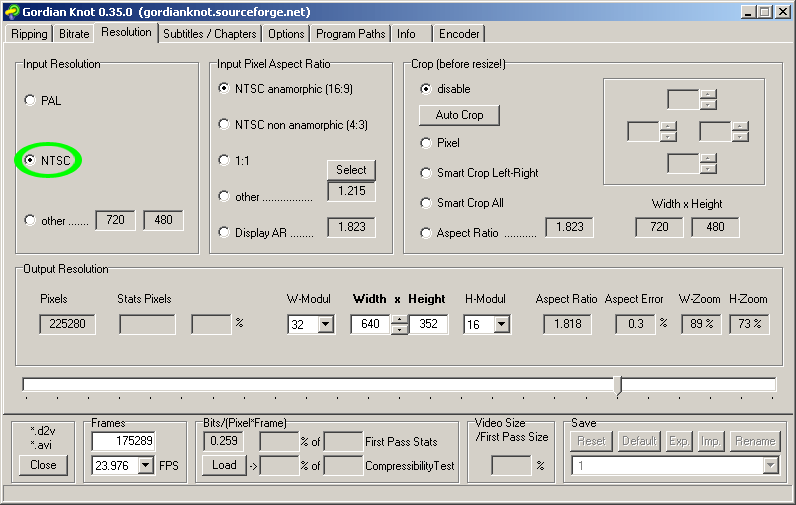Select the crop 'disable' option
Image resolution: width=796 pixels, height=505 pixels.
(x=426, y=89)
